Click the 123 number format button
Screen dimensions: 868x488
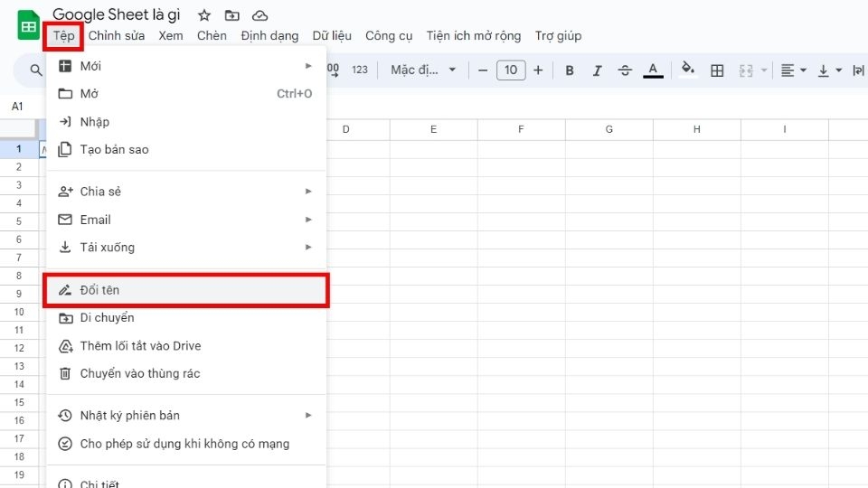coord(360,70)
